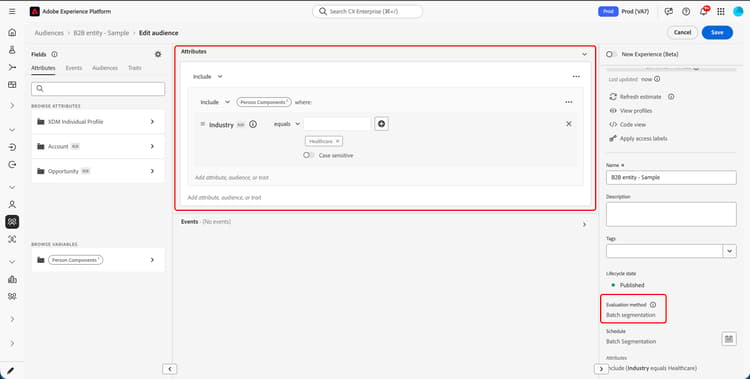Image resolution: width=750 pixels, height=379 pixels.
Task: Click the Cancel button
Action: (x=682, y=33)
